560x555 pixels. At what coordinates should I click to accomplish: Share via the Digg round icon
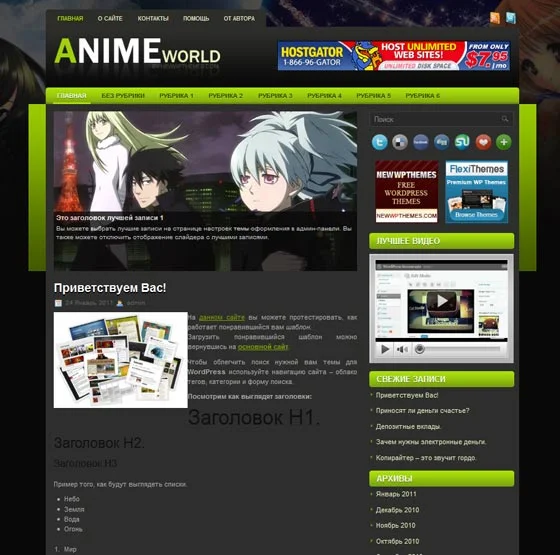(x=441, y=142)
